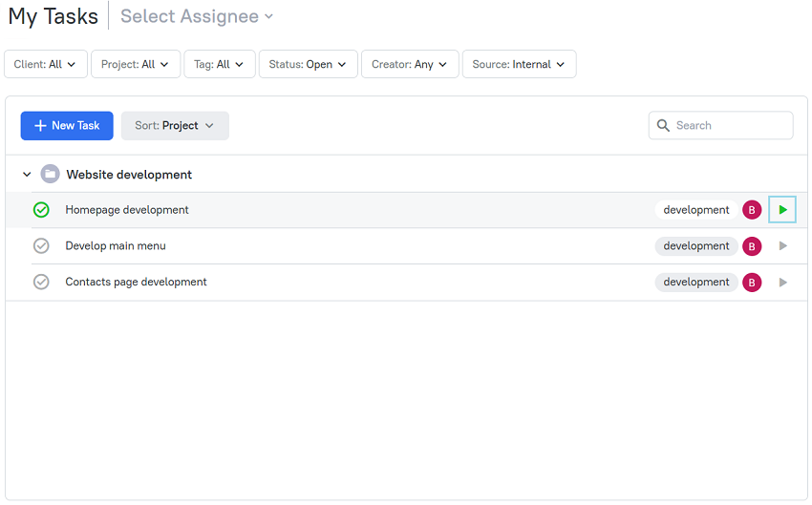Start timer for Develop main menu
Screen dimensions: 812x505
click(x=782, y=245)
